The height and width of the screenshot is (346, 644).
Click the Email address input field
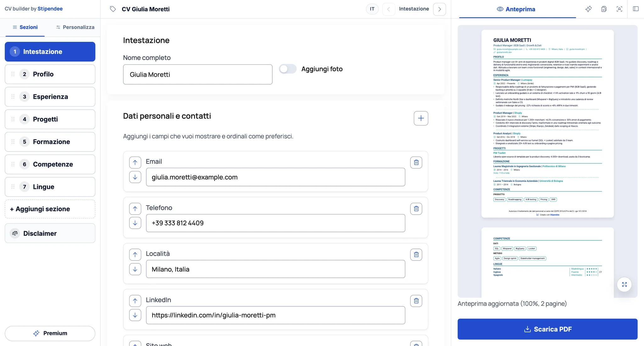[x=275, y=177]
